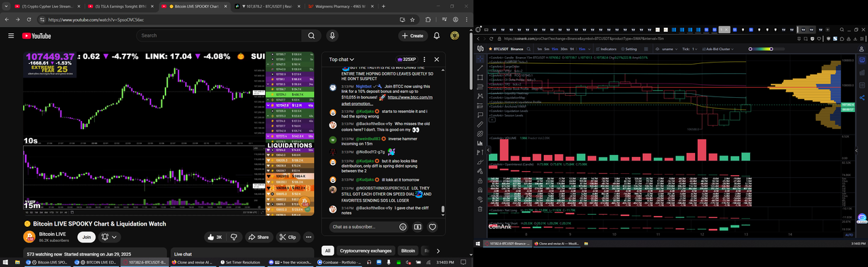Viewport: 868px width, 267px height.
Task: Start voice search with the microphone icon
Action: [x=332, y=36]
